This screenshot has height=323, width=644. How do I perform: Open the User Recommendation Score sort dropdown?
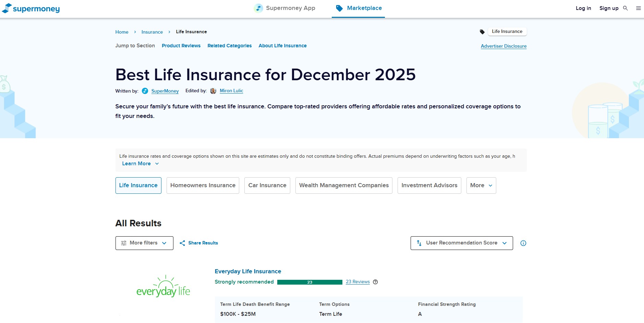(462, 243)
